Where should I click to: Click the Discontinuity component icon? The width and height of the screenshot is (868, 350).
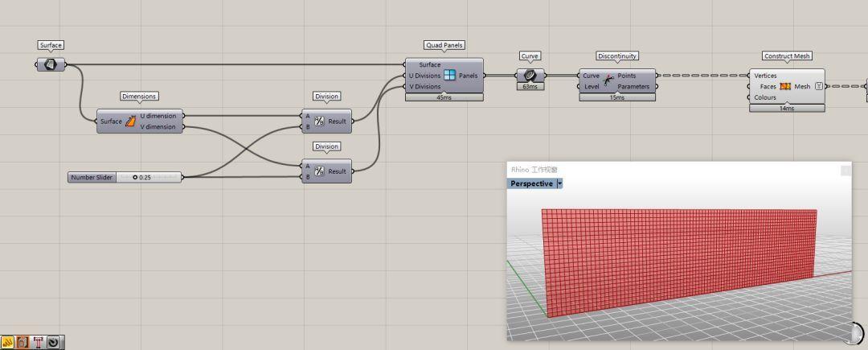click(x=609, y=80)
